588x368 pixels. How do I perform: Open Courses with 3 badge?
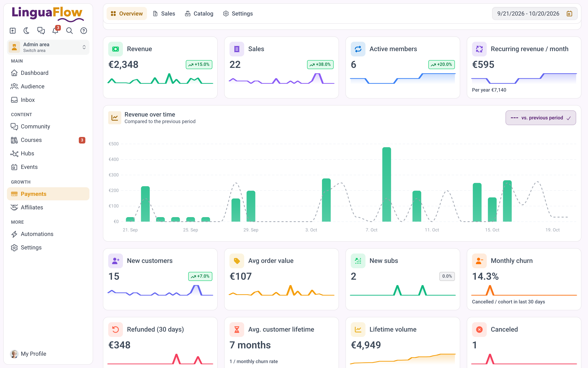pos(48,140)
